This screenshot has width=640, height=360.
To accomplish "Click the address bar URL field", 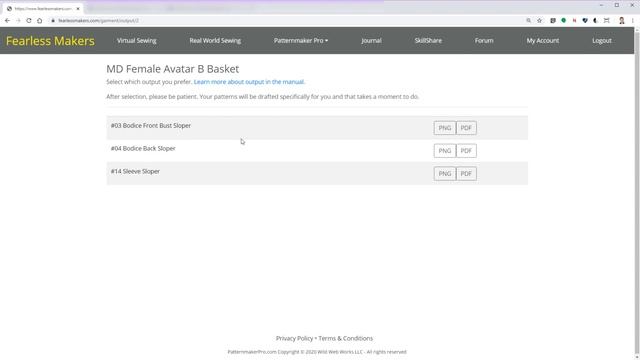I will click(286, 20).
